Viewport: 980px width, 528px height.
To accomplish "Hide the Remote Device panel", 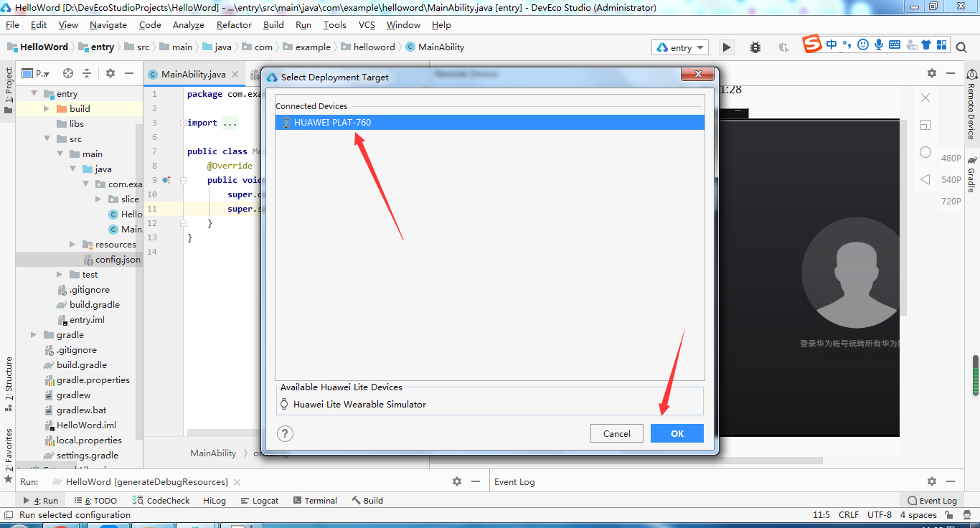I will (951, 73).
